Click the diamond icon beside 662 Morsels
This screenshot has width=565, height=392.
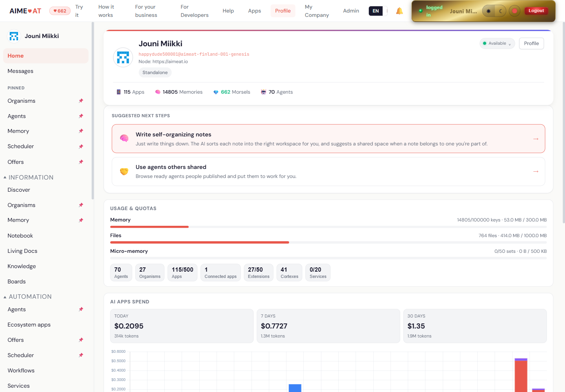(216, 92)
